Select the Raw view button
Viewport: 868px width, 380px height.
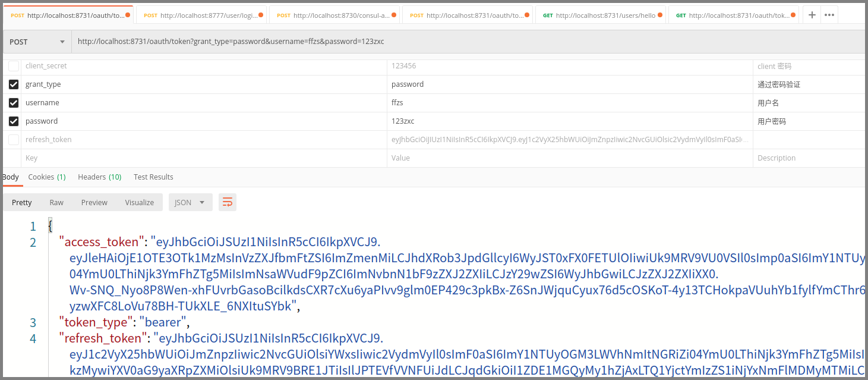click(56, 202)
